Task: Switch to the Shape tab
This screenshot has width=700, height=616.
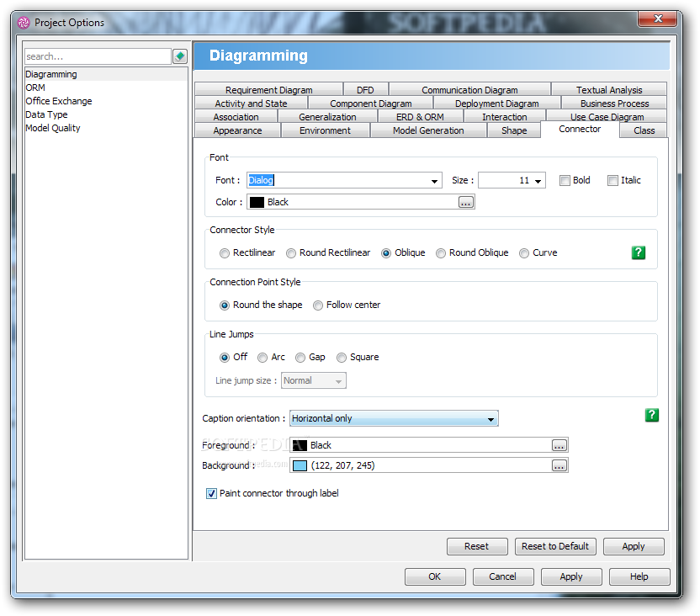Action: (x=514, y=130)
